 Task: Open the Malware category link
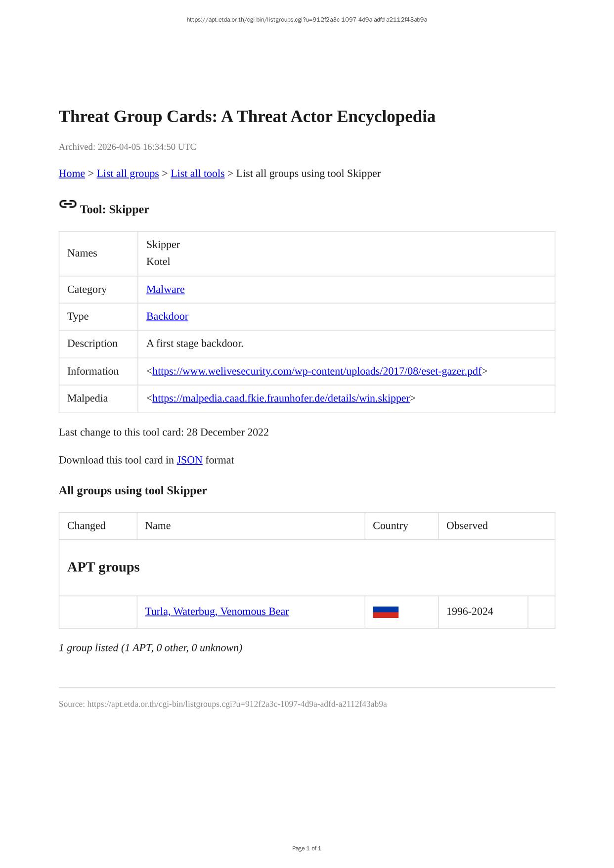coord(165,290)
